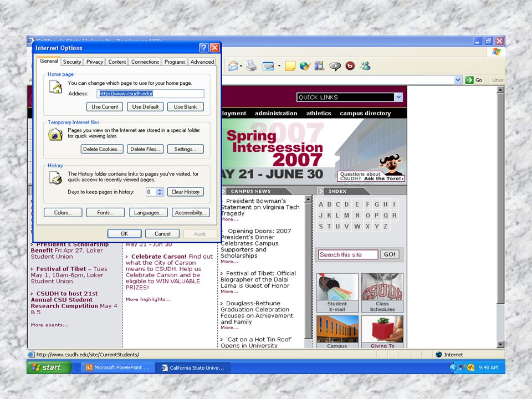Click the yellow security alert tray icon
The height and width of the screenshot is (399, 532).
pyautogui.click(x=471, y=367)
